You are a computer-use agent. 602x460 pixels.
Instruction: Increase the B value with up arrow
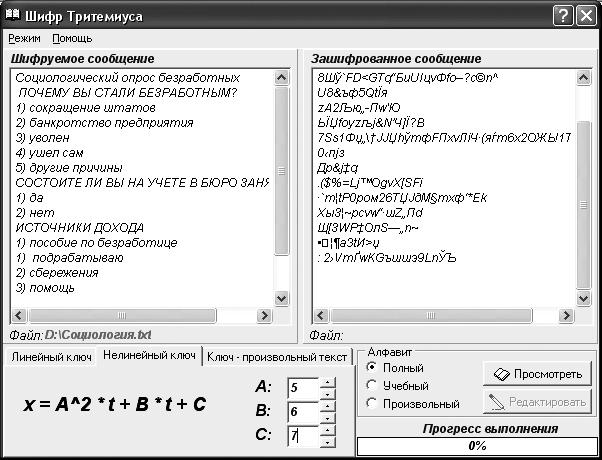pos(327,407)
